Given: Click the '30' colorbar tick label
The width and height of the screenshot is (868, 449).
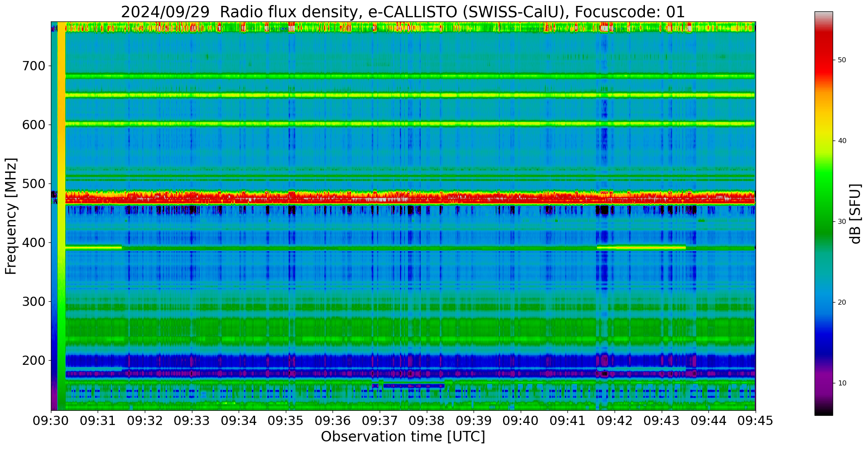Looking at the screenshot, I should click(841, 222).
